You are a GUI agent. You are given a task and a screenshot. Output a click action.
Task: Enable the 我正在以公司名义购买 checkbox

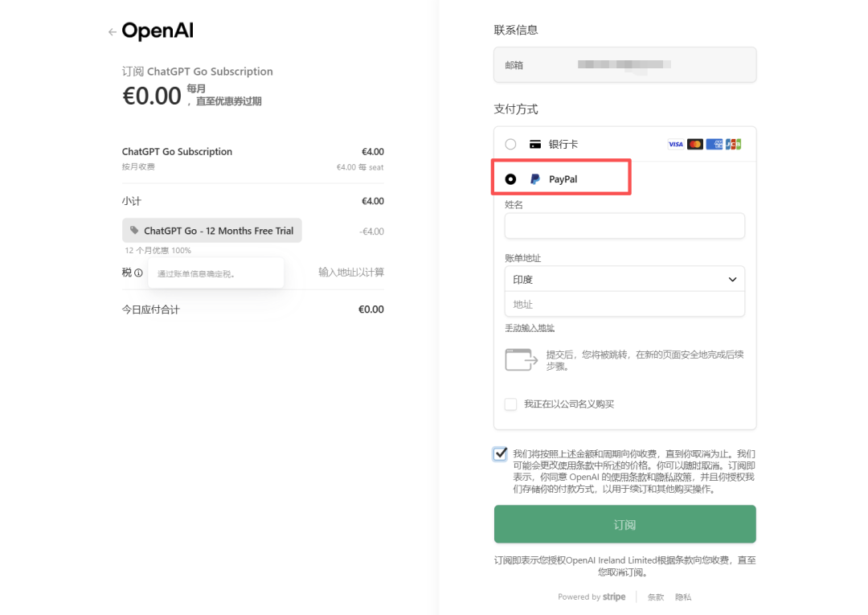(x=510, y=404)
